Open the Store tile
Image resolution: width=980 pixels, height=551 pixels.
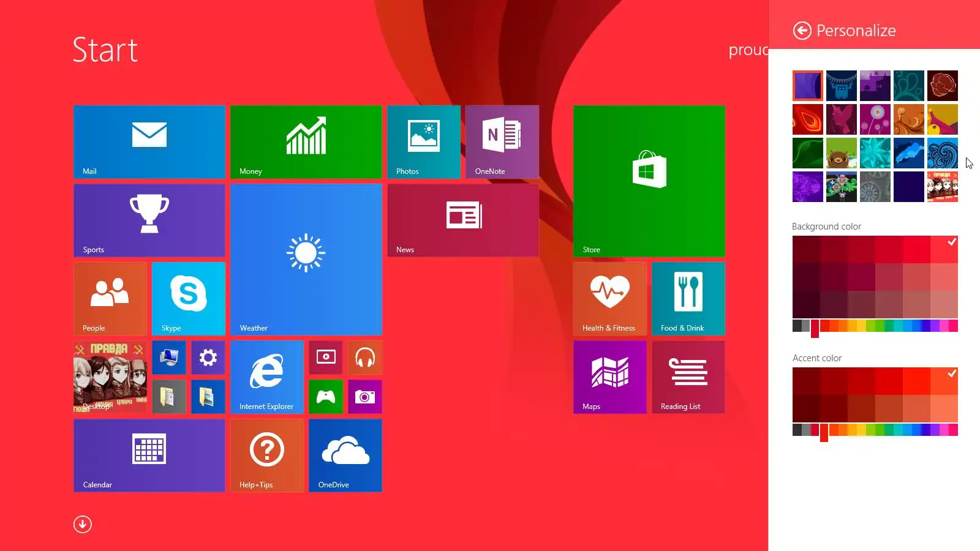649,181
